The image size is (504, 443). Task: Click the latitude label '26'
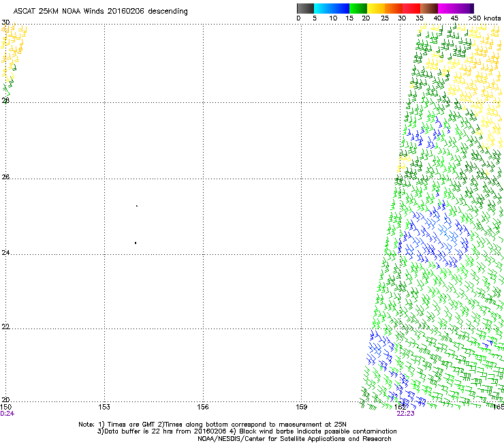pos(5,177)
